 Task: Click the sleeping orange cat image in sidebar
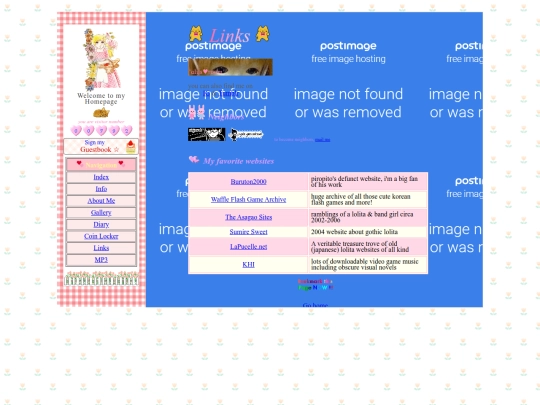[x=101, y=113]
